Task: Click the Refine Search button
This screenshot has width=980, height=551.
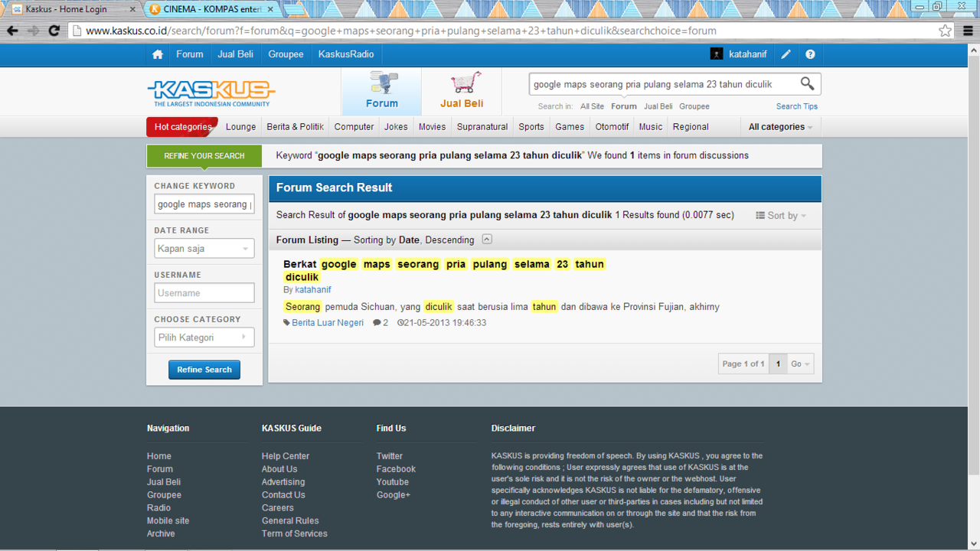Action: [204, 370]
